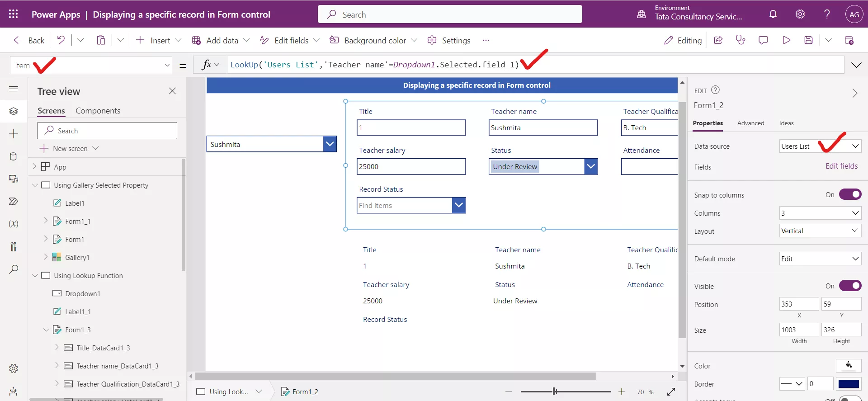Open the Data source Users List dropdown
Image resolution: width=868 pixels, height=401 pixels.
[820, 146]
